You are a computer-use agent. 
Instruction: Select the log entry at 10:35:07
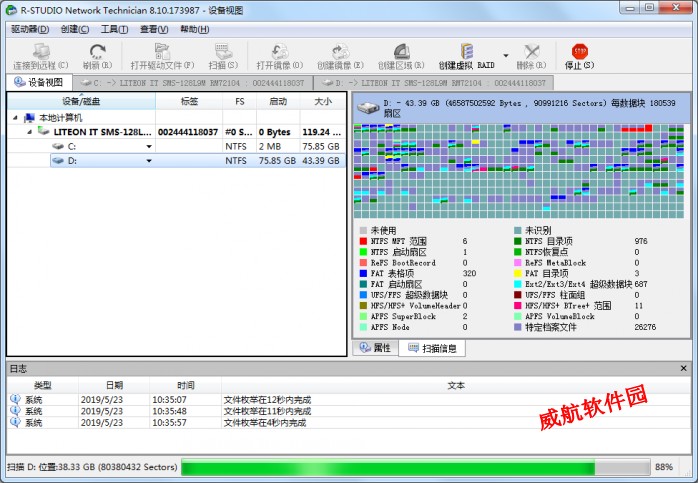click(349, 400)
